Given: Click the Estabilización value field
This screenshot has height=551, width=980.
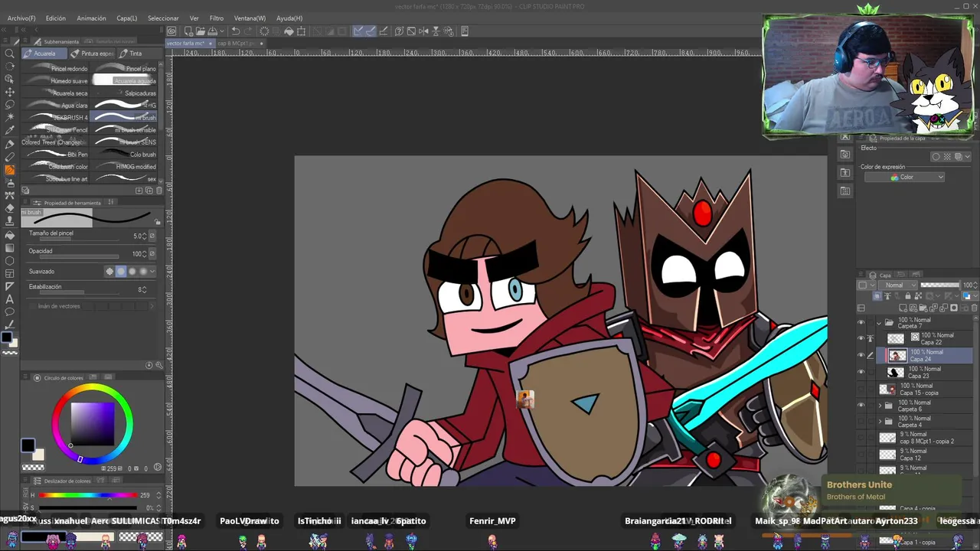Looking at the screenshot, I should [x=142, y=289].
